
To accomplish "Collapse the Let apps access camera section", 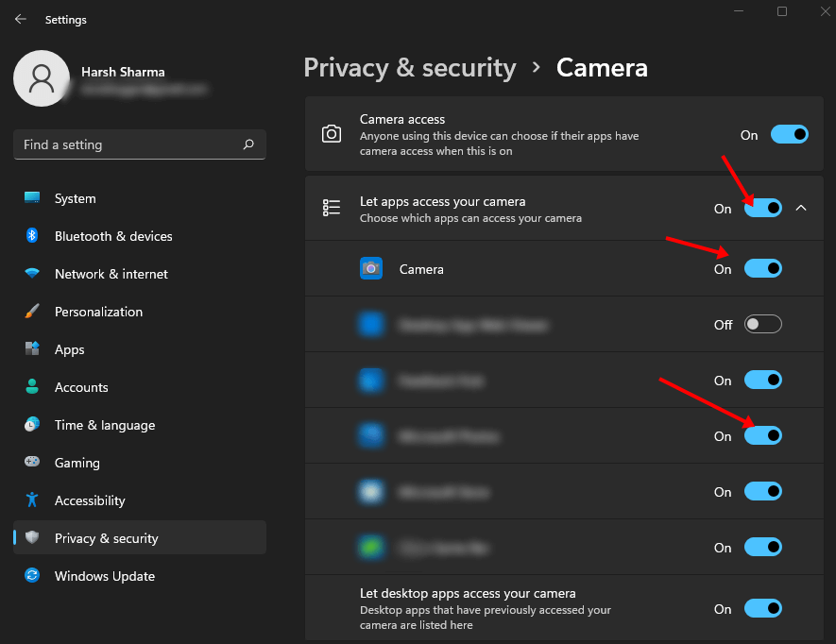I will click(x=801, y=209).
